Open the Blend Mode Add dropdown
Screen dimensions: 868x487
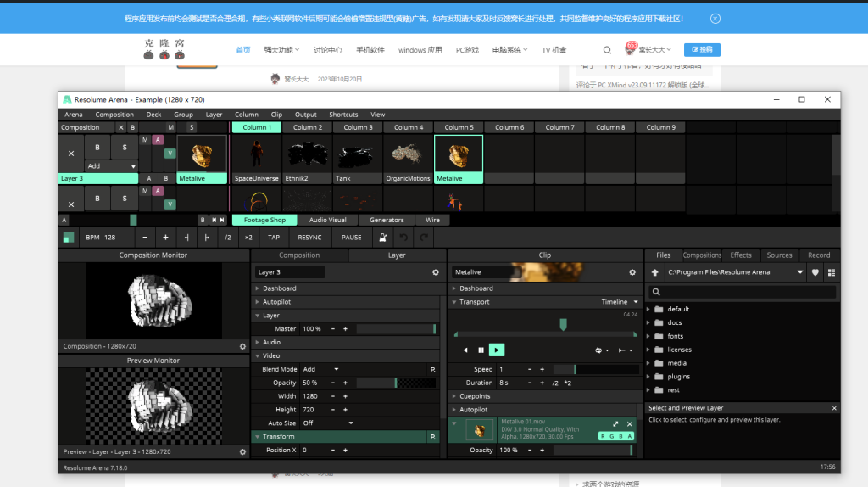point(321,370)
